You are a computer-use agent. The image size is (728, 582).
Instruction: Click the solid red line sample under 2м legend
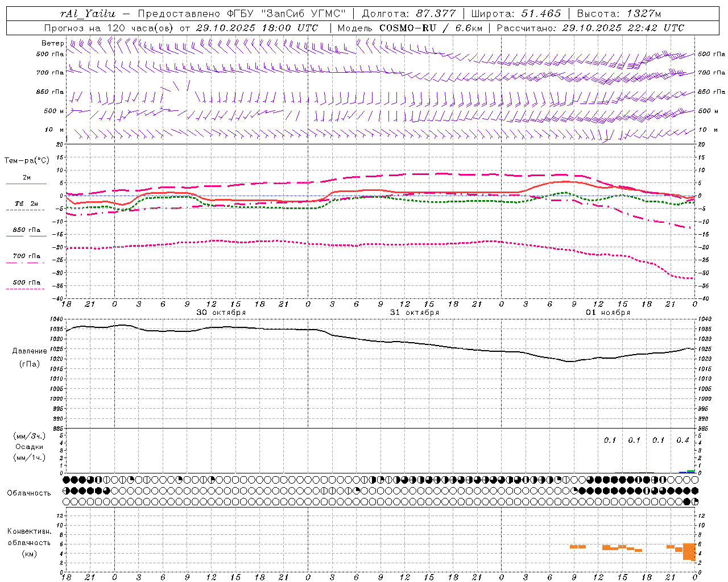click(x=26, y=184)
